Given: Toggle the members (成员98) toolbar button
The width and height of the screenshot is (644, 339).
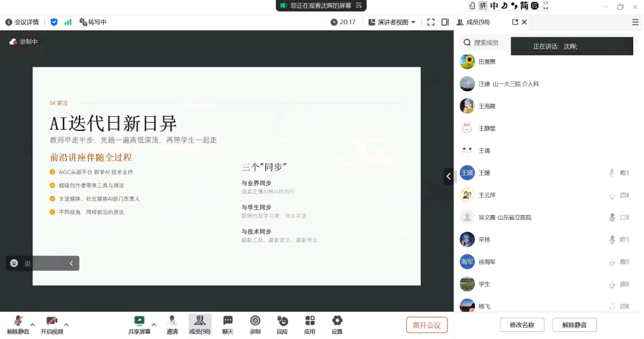Looking at the screenshot, I should (x=200, y=325).
